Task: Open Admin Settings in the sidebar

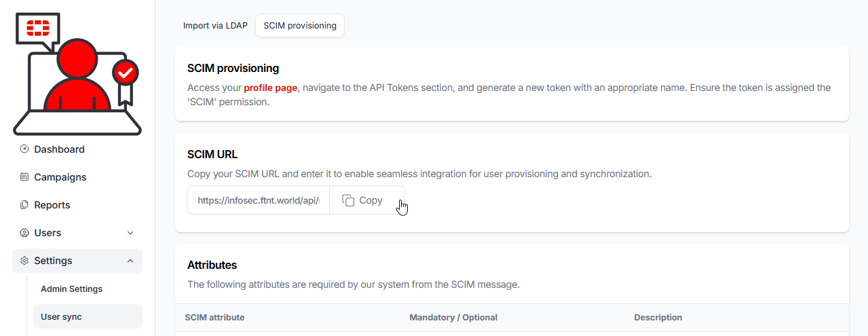Action: point(71,288)
